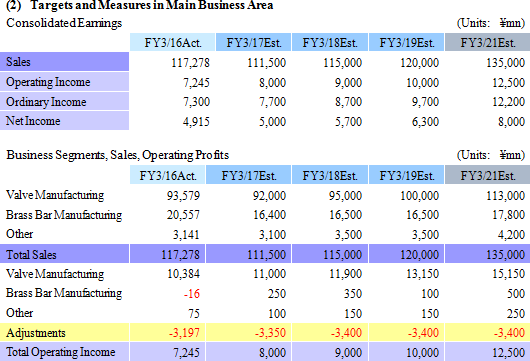530x361 pixels.
Task: Select the Sales value 117,278 in Consolidated Earnings
Action: pos(190,63)
